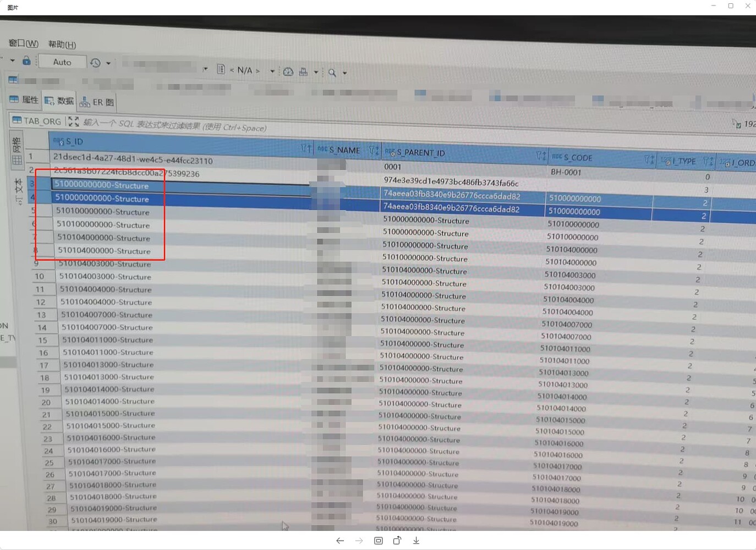
Task: Click the sort filter icon of the S_ID column
Action: click(x=306, y=148)
